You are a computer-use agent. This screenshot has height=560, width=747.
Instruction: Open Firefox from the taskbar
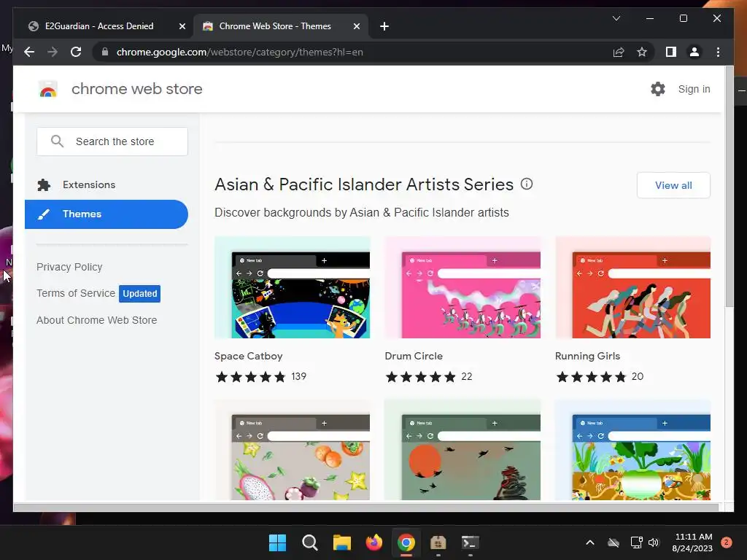tap(374, 542)
